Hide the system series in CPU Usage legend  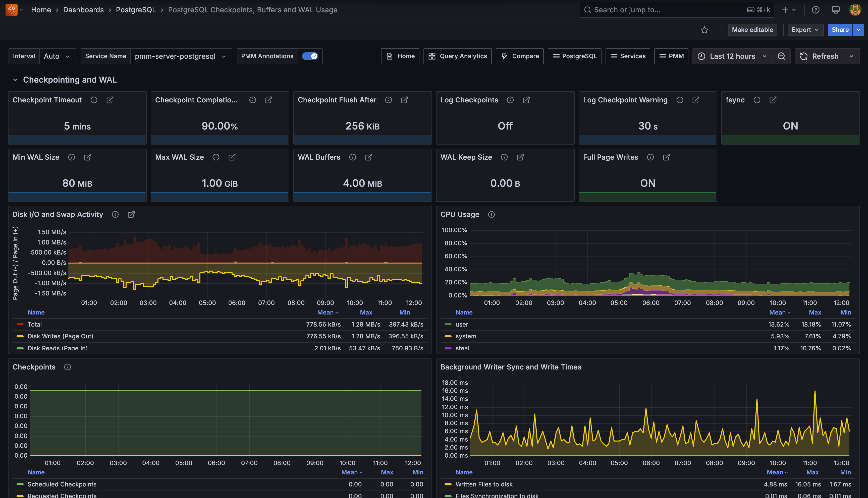point(466,336)
